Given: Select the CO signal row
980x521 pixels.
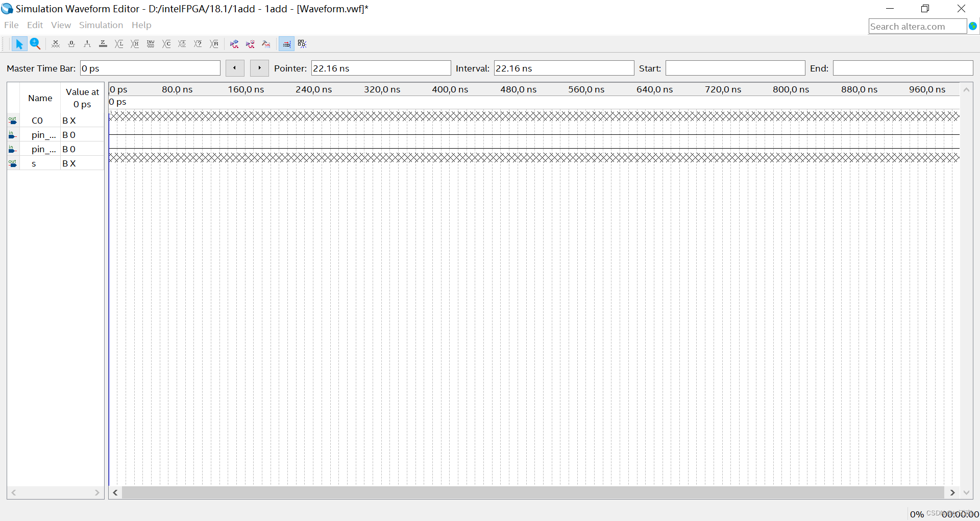Looking at the screenshot, I should pyautogui.click(x=56, y=121).
